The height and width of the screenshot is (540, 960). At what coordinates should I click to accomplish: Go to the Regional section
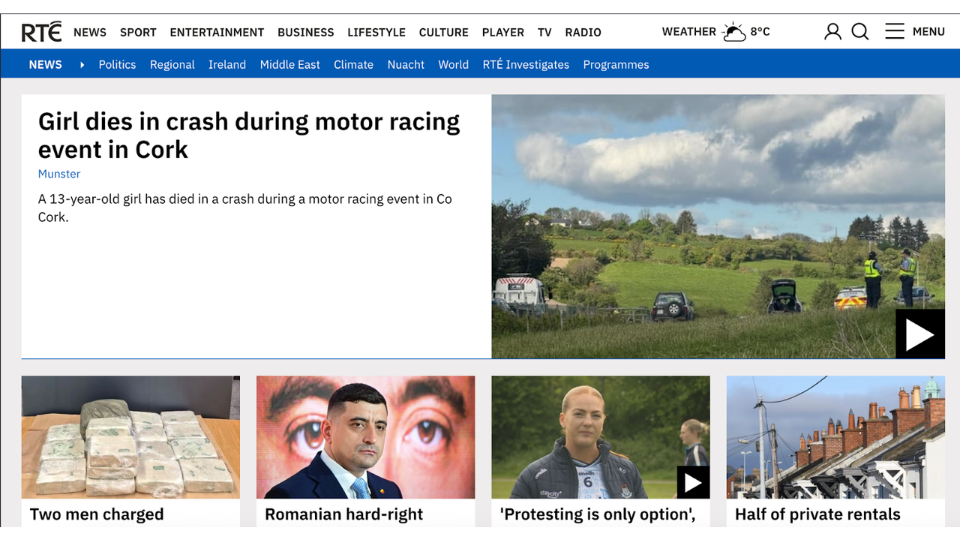coord(172,65)
